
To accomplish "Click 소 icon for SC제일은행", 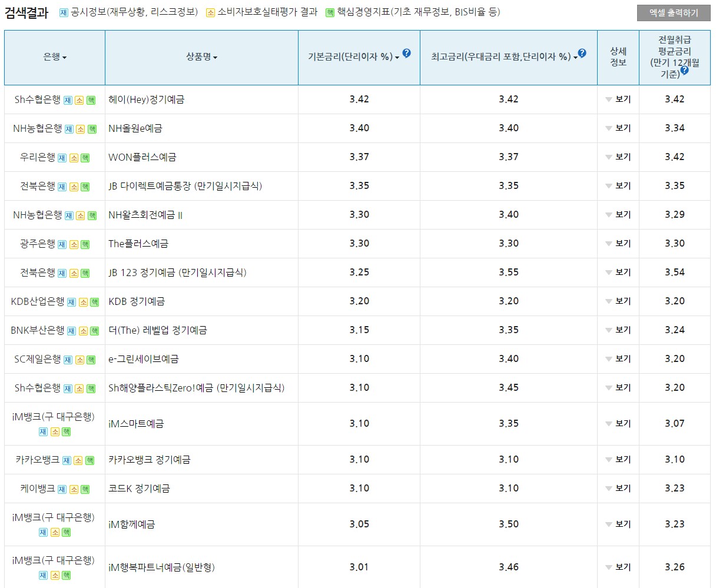I will pos(79,360).
